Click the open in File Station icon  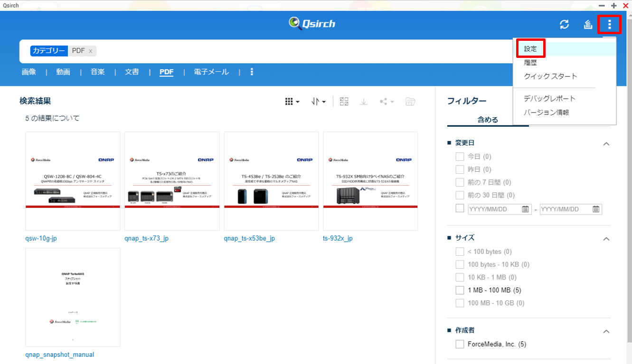(x=410, y=102)
